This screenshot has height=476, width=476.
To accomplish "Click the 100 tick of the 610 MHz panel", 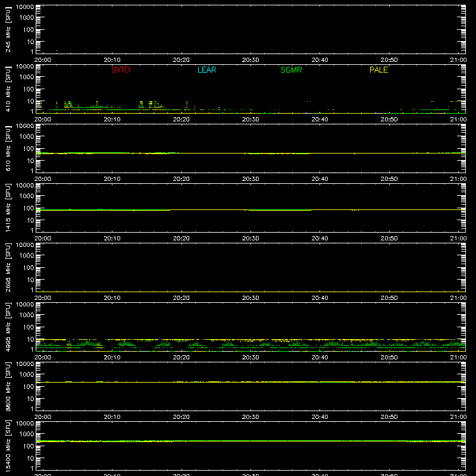I will tap(29, 149).
